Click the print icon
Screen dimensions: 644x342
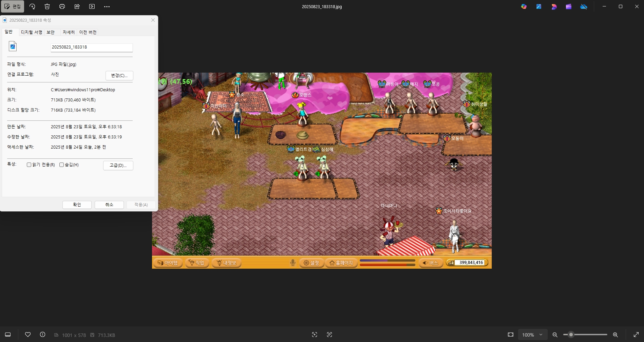pos(62,6)
